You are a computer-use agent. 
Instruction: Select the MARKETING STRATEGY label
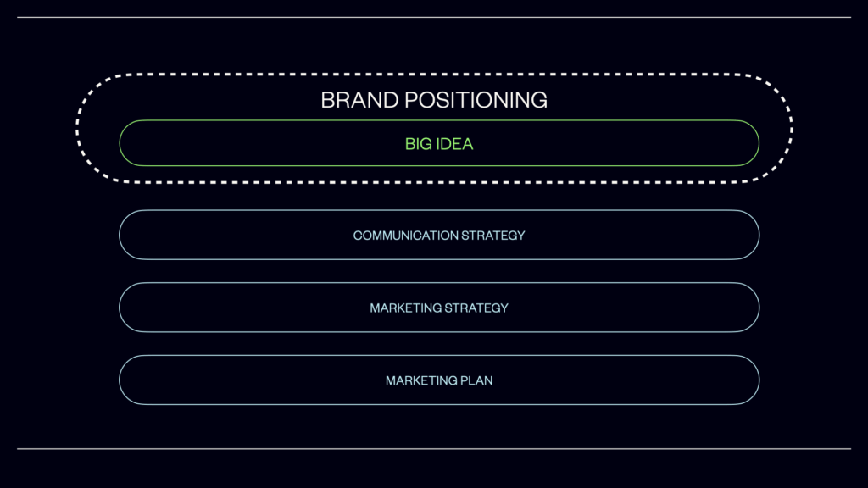[439, 308]
